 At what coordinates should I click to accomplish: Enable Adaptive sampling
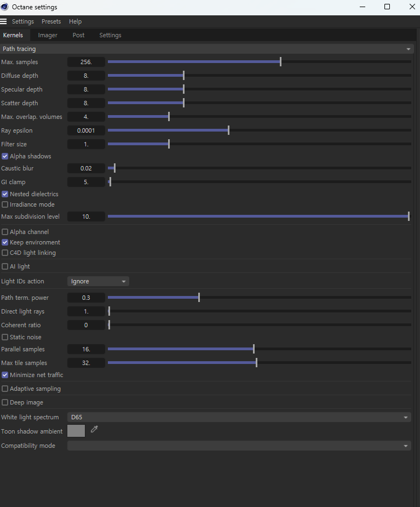coord(5,389)
